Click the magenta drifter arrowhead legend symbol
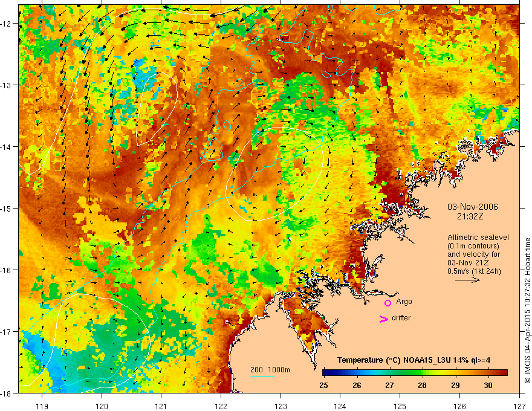This screenshot has width=532, height=411. click(383, 319)
